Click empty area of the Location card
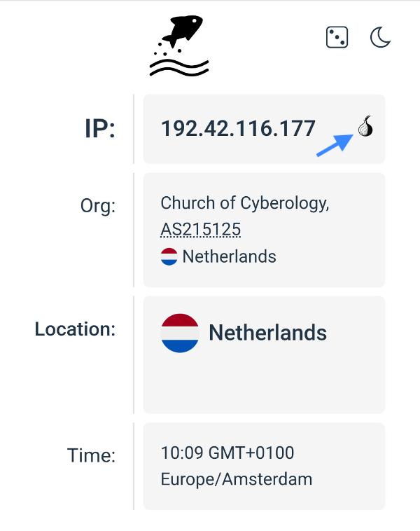The height and width of the screenshot is (531, 420). (264, 385)
